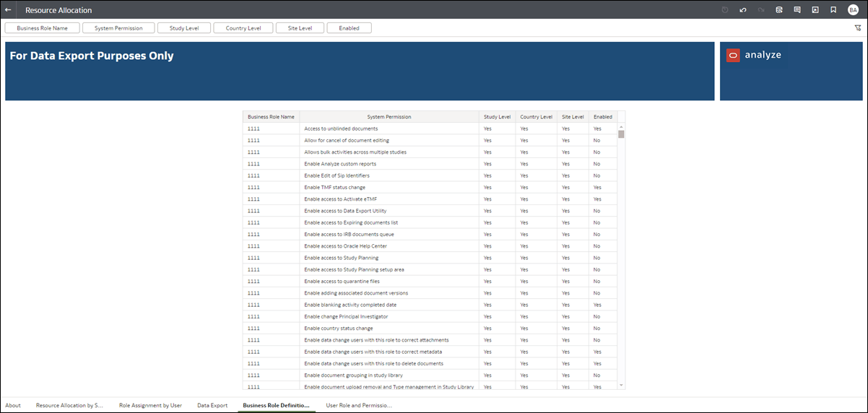Select 'Allows bulk activities across multiple studies' cell

[389, 152]
